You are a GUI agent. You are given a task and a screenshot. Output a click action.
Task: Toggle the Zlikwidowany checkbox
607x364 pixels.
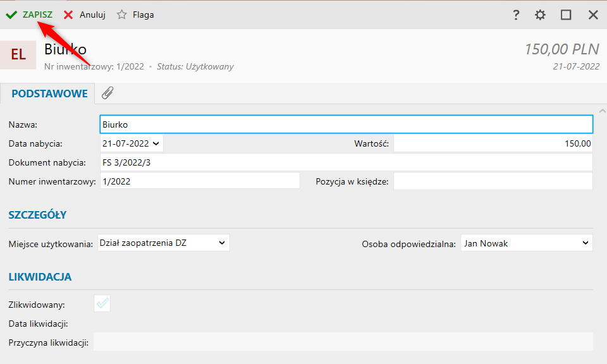pyautogui.click(x=102, y=304)
